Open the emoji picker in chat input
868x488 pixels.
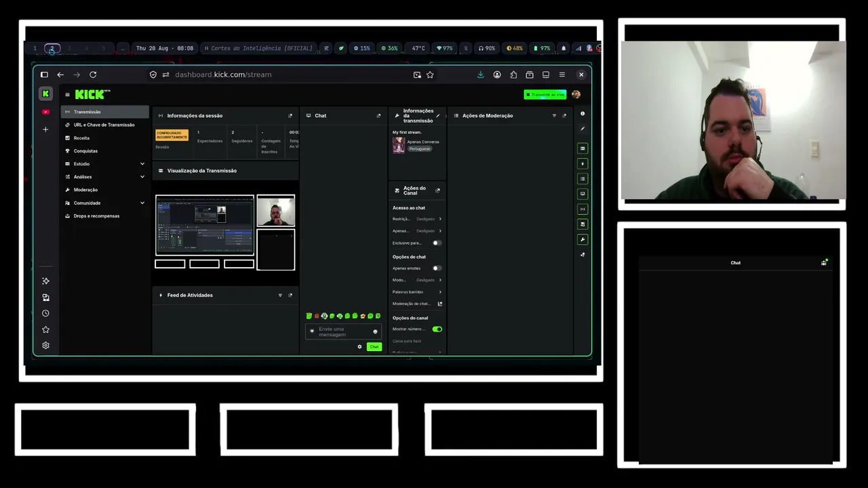coord(375,331)
